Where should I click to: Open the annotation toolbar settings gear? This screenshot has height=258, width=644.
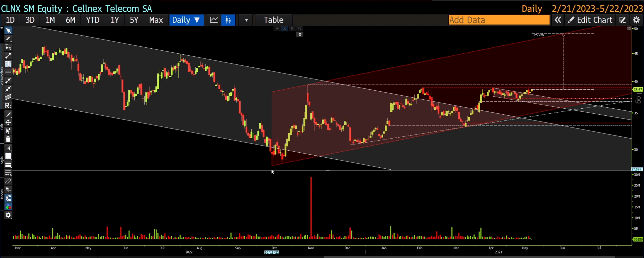[x=8, y=215]
